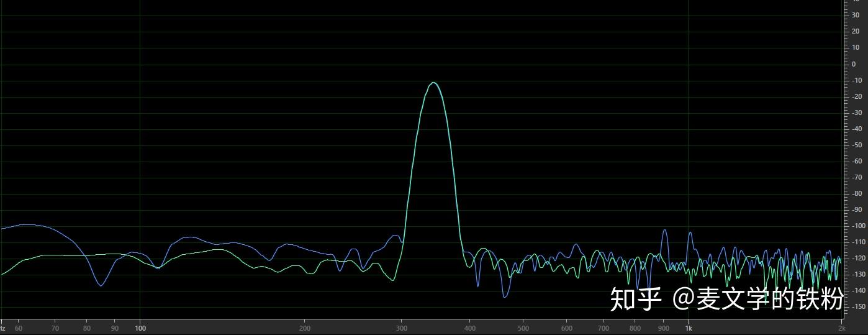Click the 2k frequency axis label
Screen dimensions: 868x335
pyautogui.click(x=841, y=328)
